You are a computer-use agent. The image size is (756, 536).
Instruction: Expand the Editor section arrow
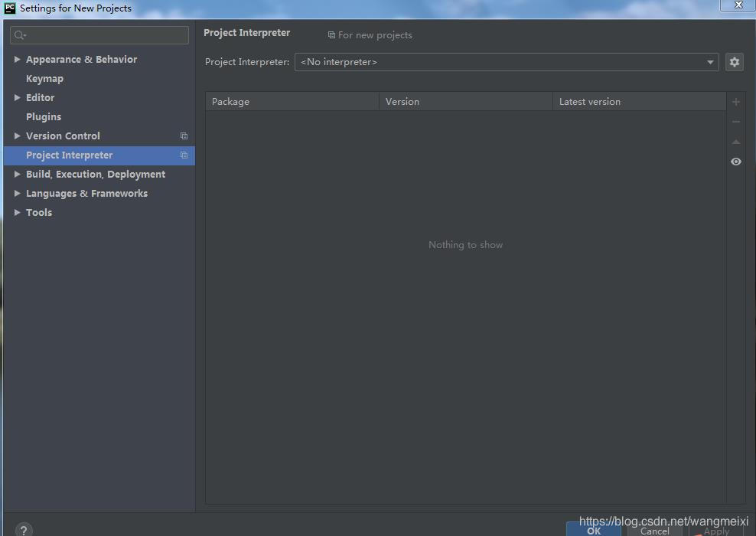coord(17,97)
